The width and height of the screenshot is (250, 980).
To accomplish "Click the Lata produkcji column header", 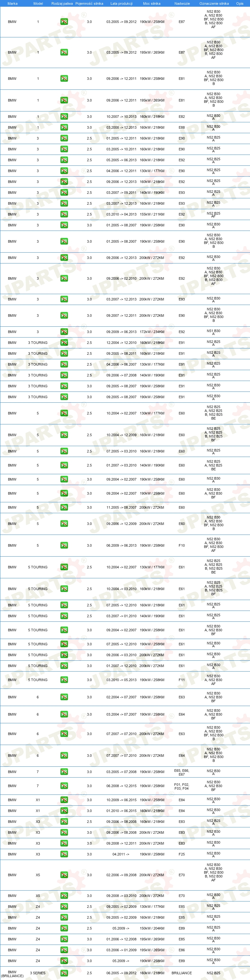I will (121, 4).
